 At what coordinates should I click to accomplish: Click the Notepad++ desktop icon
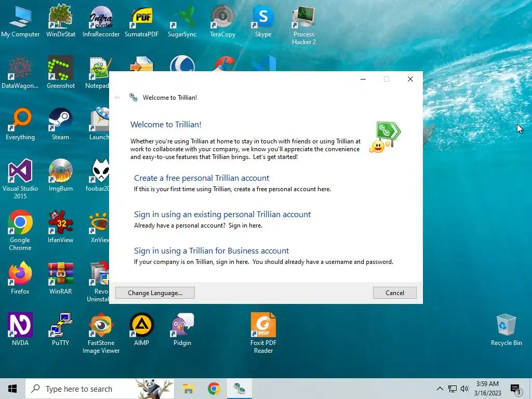coord(98,73)
